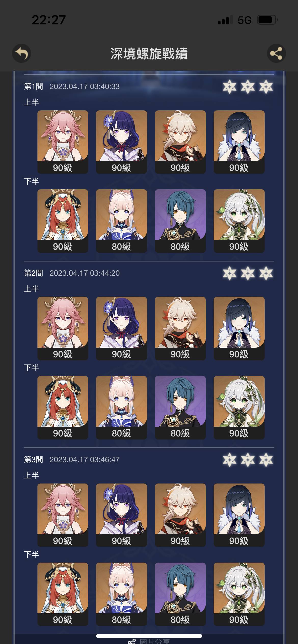Select pink-haired character in Chamber 1 first half
The image size is (298, 644).
coord(63,142)
